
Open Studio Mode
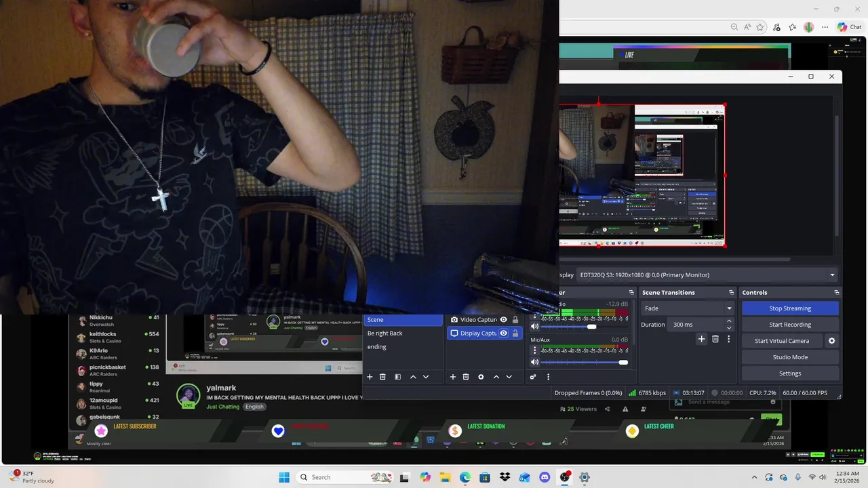point(790,357)
